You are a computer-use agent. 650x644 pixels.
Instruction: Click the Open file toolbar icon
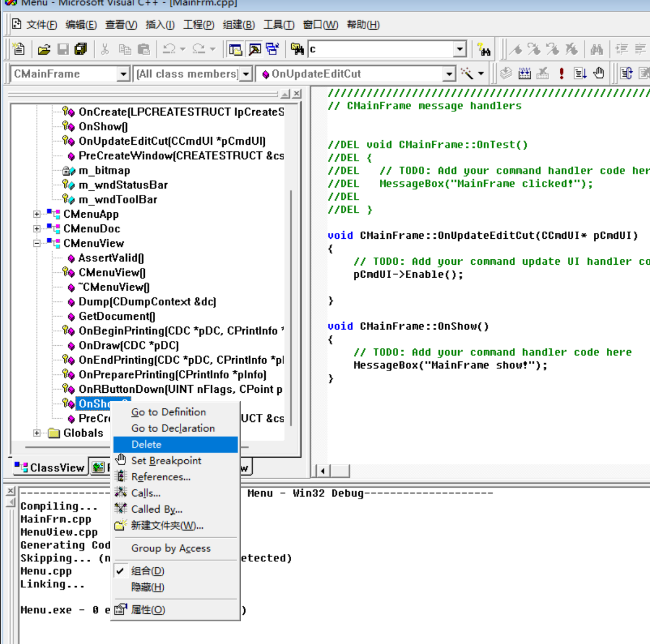coord(44,49)
